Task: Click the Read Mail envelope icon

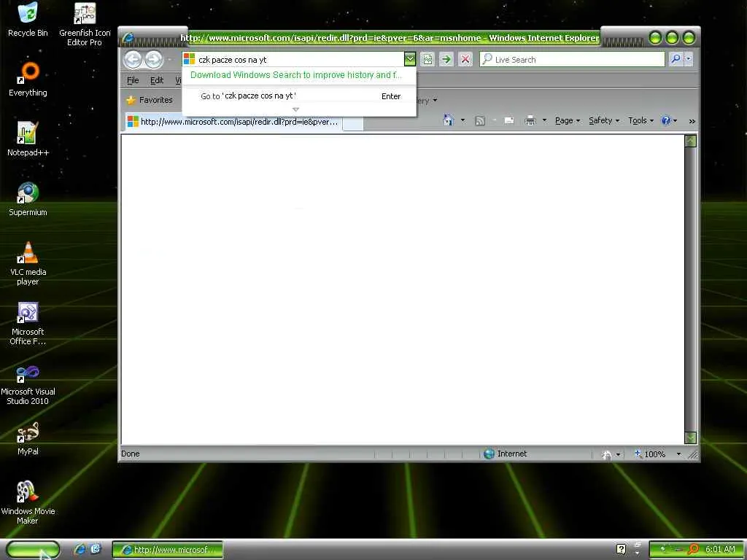Action: (508, 121)
